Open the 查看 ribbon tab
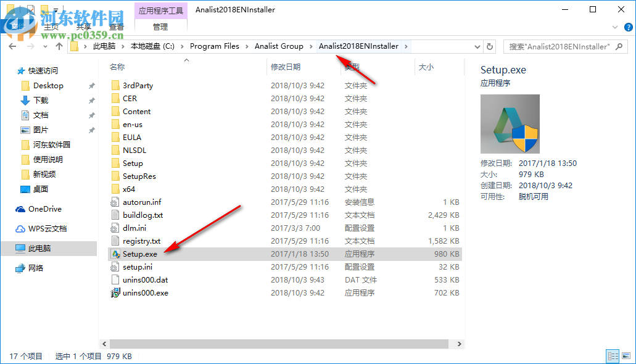 [x=117, y=27]
